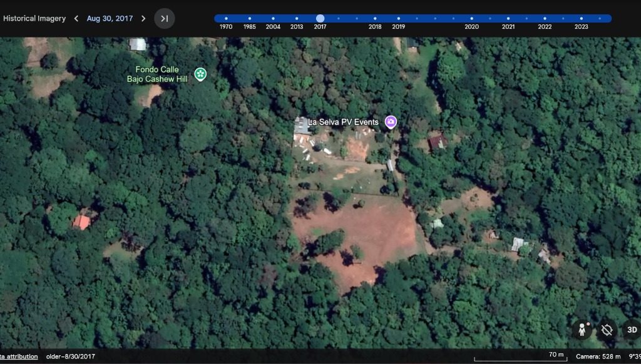The width and height of the screenshot is (641, 364).
Task: Select the 2004 timeline marker
Action: [x=273, y=19]
